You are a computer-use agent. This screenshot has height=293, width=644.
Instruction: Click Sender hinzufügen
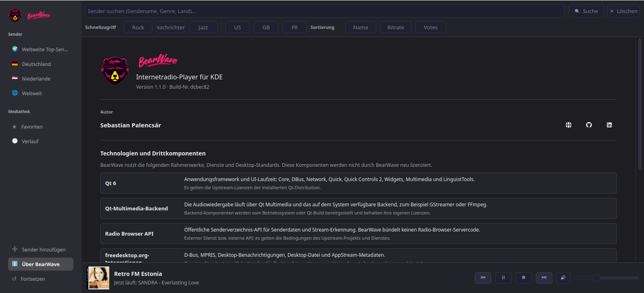(41, 249)
